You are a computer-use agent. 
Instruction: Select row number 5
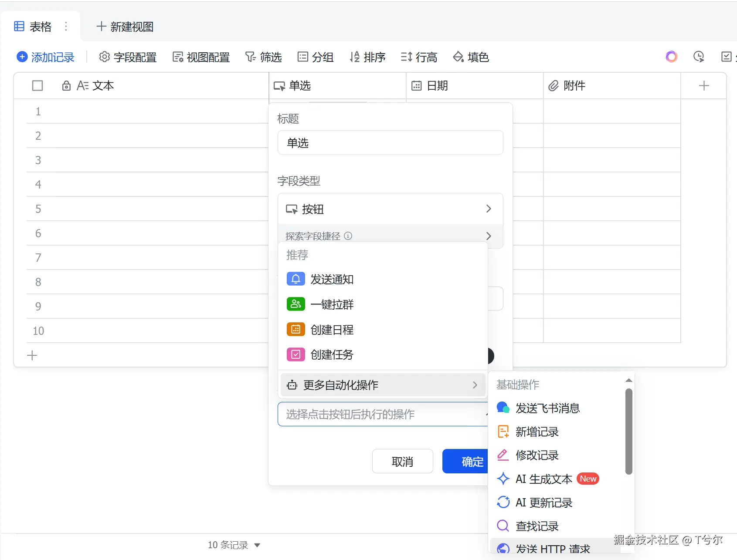38,209
